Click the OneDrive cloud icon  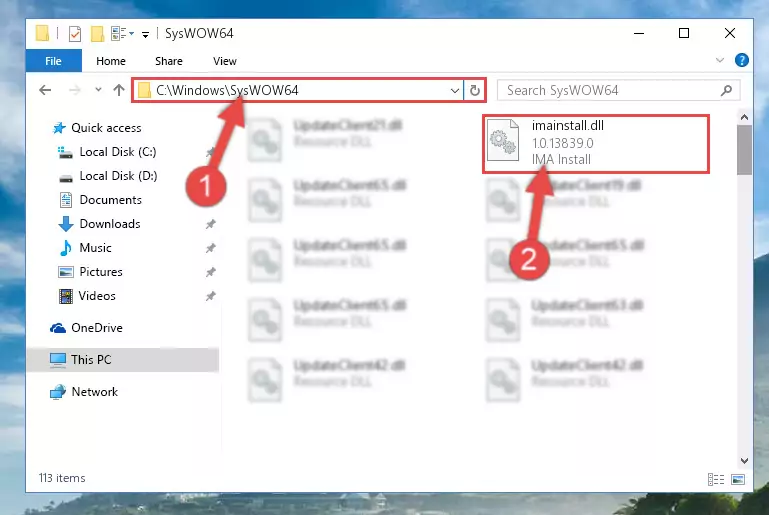pos(58,328)
